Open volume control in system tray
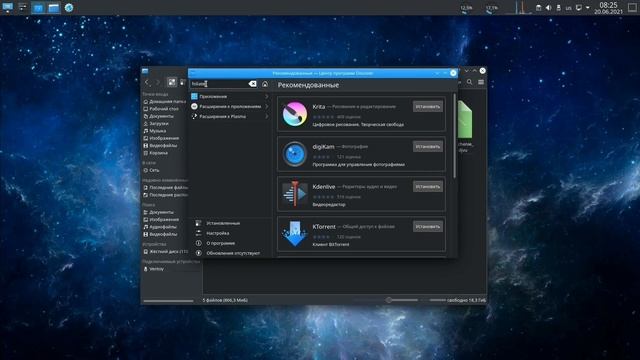This screenshot has width=640, height=360. point(549,7)
